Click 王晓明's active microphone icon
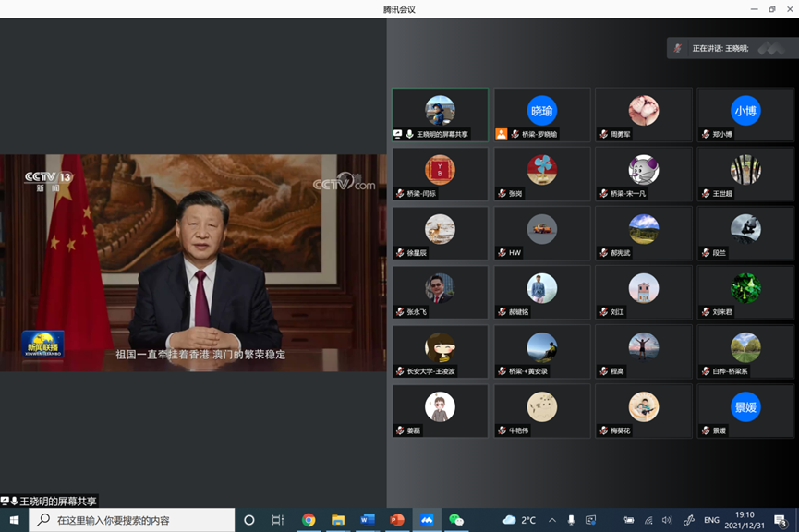This screenshot has height=532, width=799. point(409,134)
